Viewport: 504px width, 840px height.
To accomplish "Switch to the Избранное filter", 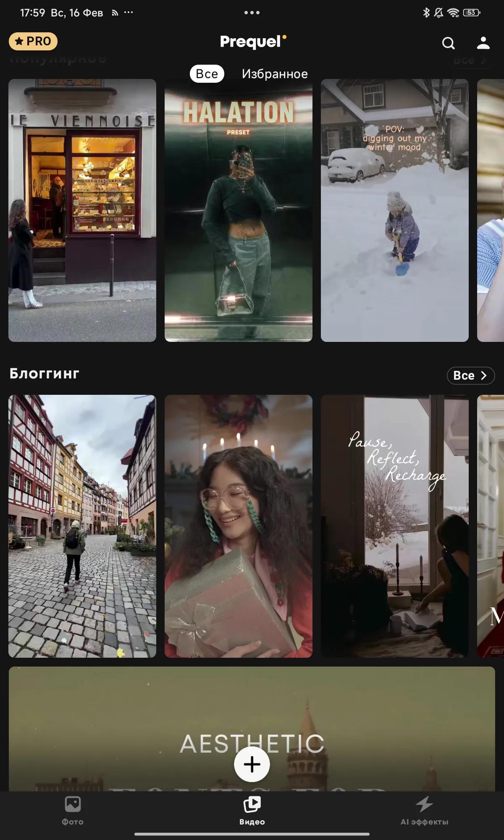I will click(275, 74).
